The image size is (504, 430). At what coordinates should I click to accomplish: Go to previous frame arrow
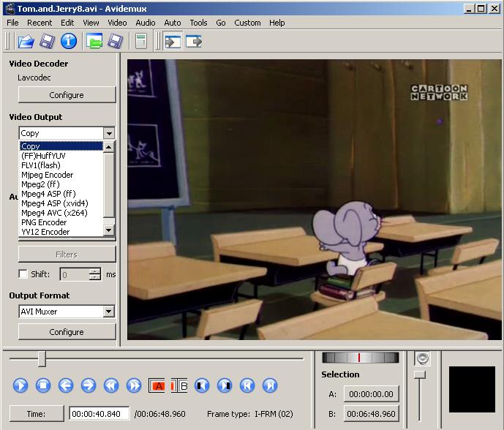(66, 385)
